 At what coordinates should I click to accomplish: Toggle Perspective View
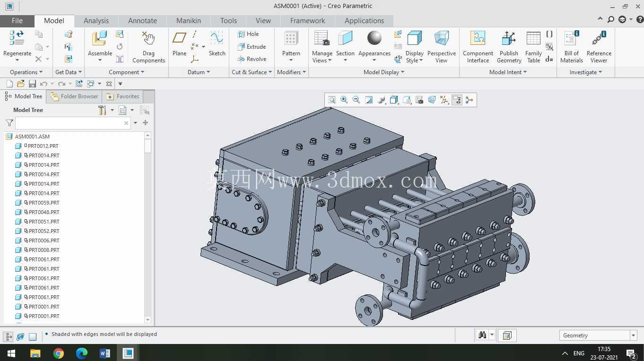tap(441, 47)
